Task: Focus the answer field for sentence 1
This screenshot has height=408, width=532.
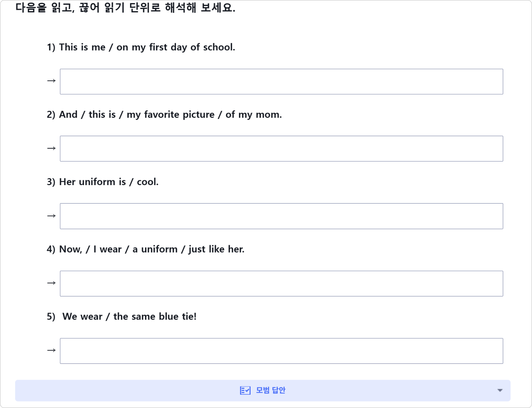Action: click(x=281, y=82)
